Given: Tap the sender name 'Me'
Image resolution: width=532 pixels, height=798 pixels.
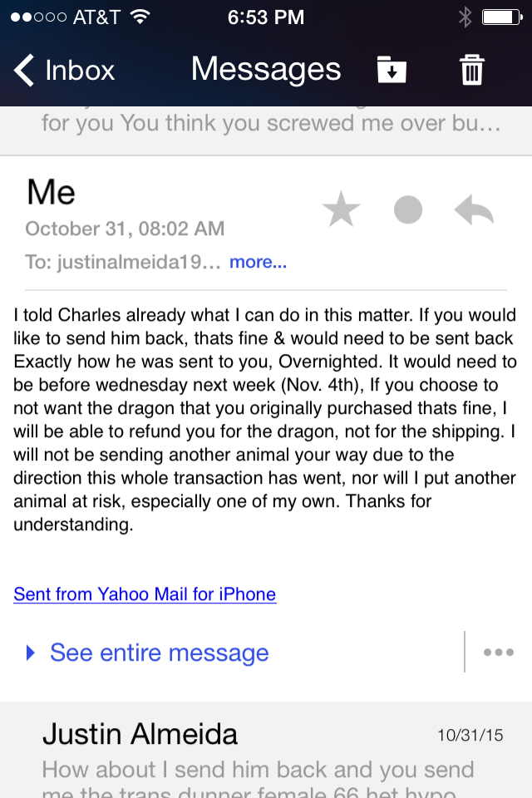Looking at the screenshot, I should coord(51,192).
